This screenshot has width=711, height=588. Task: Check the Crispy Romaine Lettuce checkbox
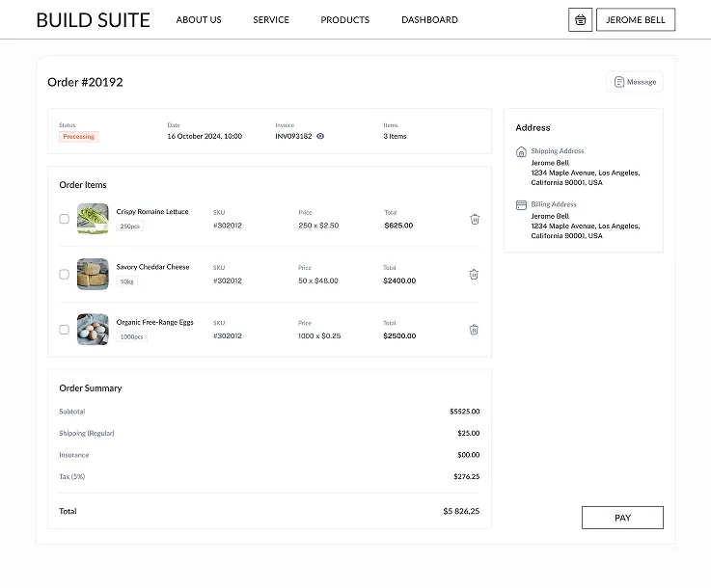tap(65, 219)
